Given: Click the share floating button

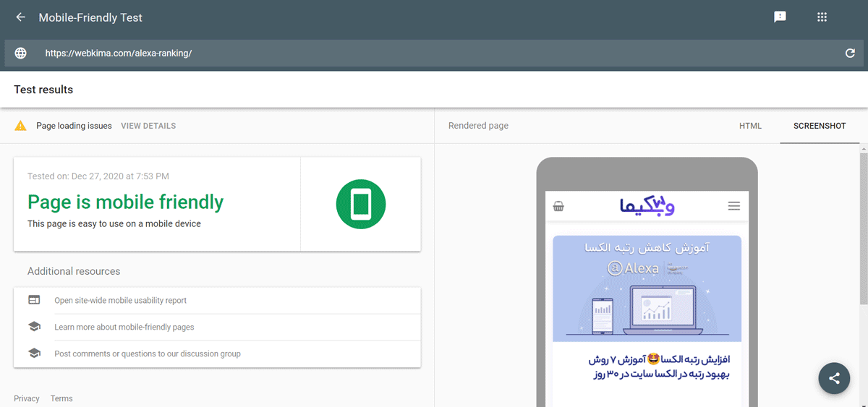Looking at the screenshot, I should tap(834, 378).
